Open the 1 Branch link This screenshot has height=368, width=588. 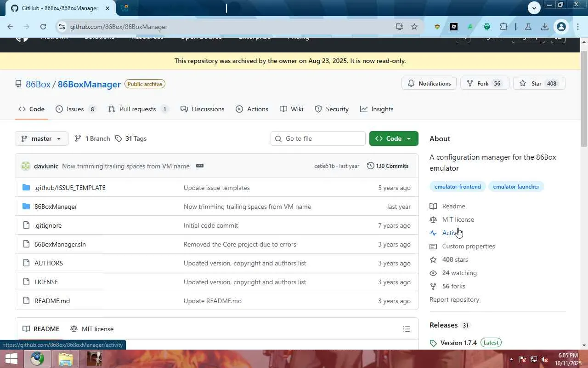[92, 138]
